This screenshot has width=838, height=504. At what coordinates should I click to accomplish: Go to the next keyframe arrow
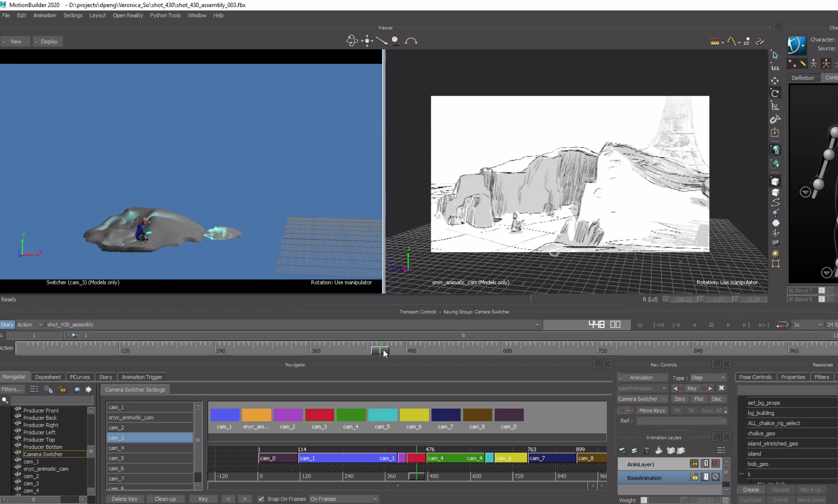(708, 388)
